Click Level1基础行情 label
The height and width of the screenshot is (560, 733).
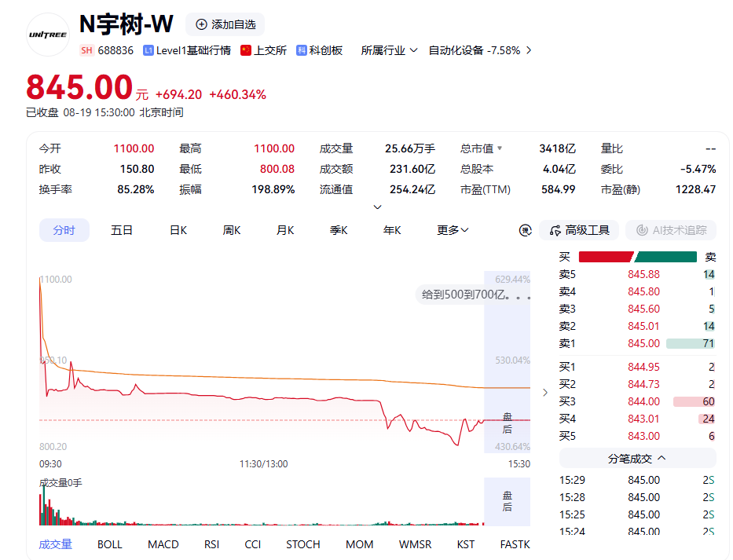[x=193, y=50]
